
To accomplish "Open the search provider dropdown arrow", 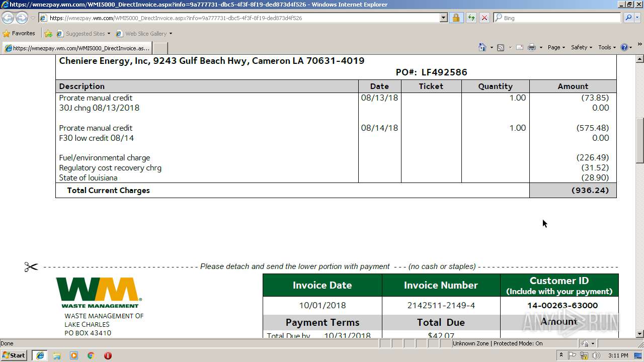I will [638, 18].
